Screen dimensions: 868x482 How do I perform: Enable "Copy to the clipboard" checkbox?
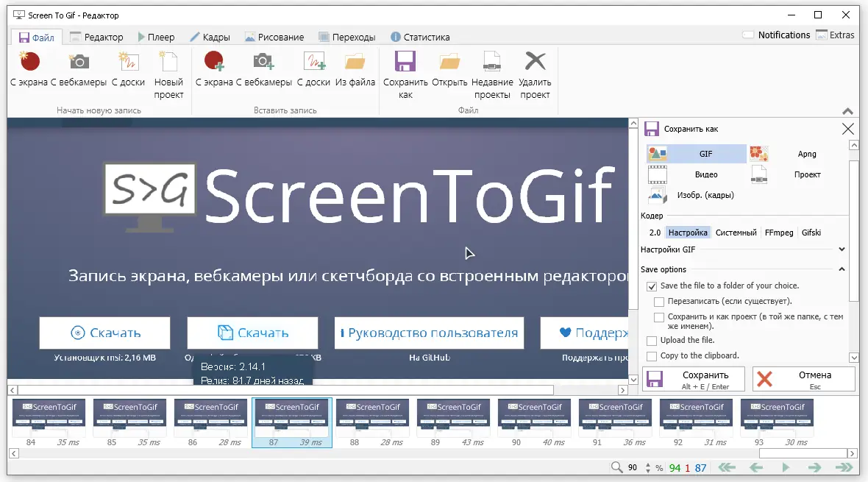pos(651,355)
